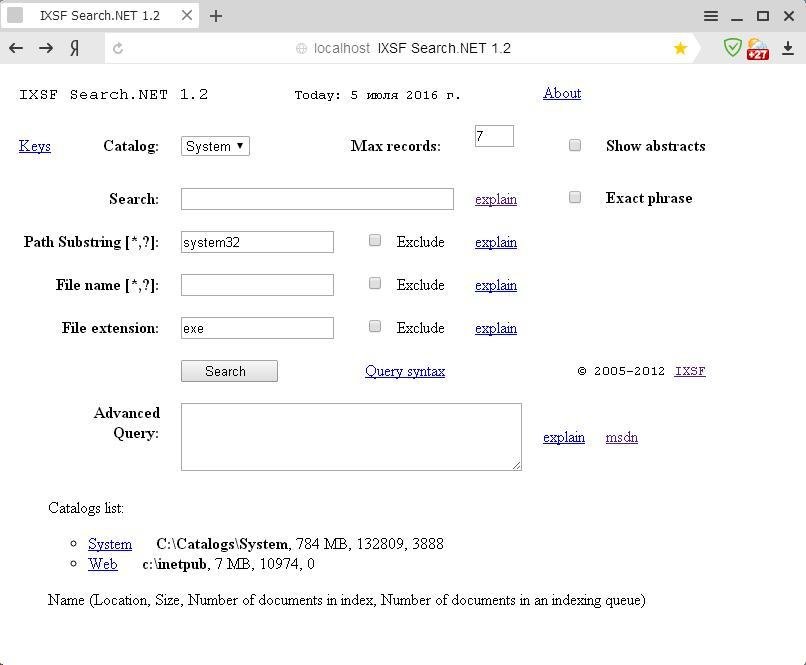Screen dimensions: 806x665
Task: Open the green Protect shield icon
Action: coord(732,47)
